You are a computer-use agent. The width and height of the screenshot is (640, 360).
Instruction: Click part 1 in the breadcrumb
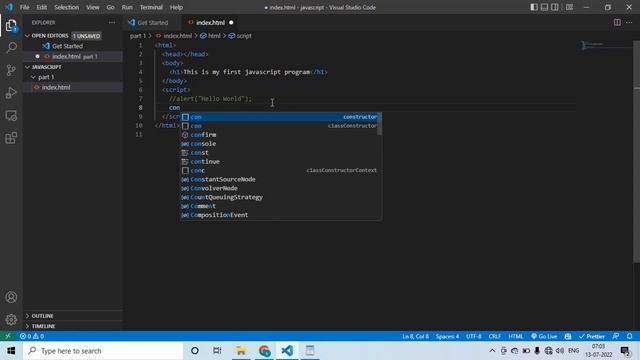pos(138,36)
